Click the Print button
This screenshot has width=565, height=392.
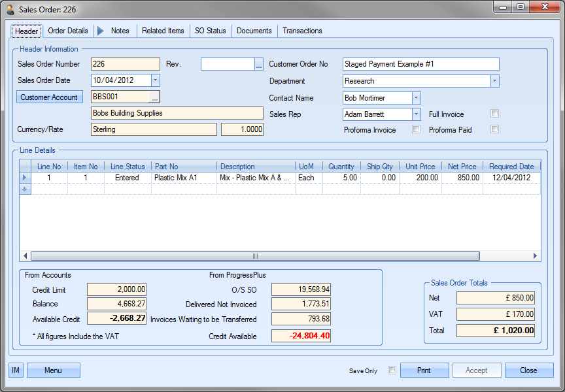(424, 370)
